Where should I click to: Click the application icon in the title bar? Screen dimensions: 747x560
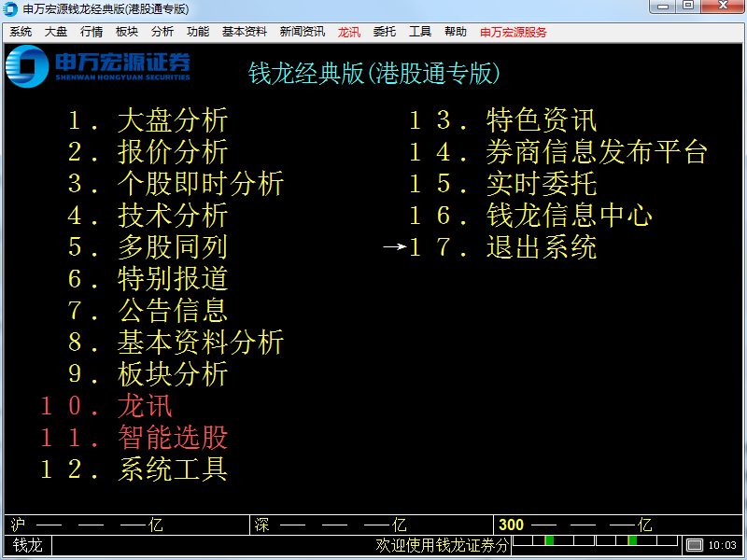[x=10, y=7]
